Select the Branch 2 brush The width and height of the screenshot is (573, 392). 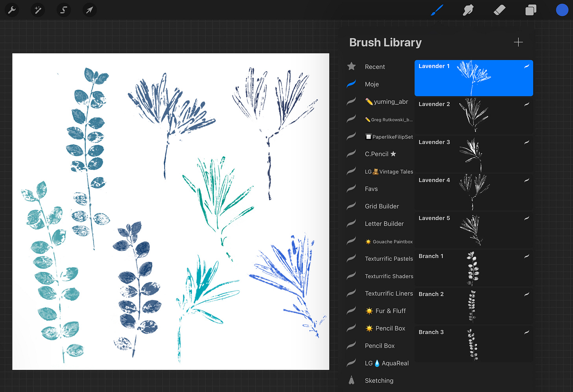pos(474,306)
